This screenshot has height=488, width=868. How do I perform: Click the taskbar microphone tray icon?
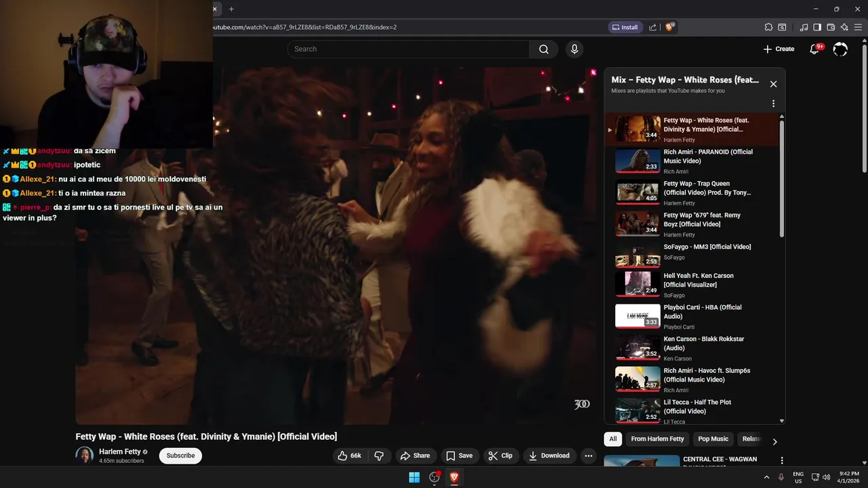[x=781, y=477]
